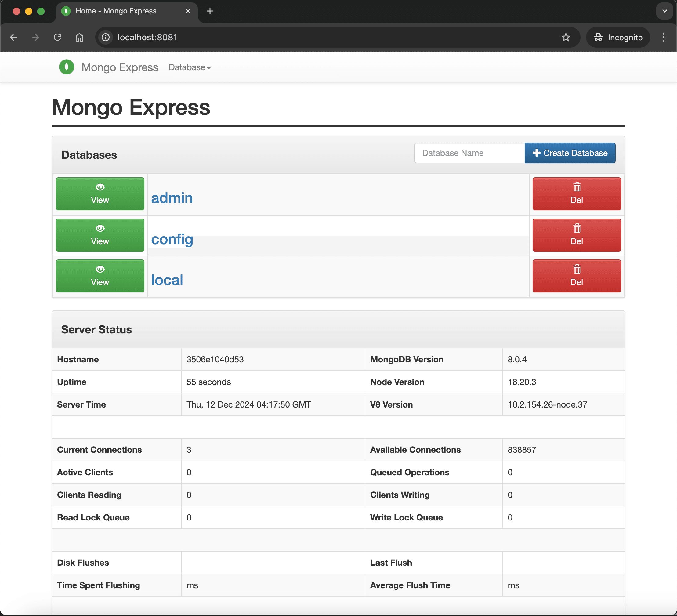Viewport: 677px width, 616px height.
Task: View the config database
Action: (x=100, y=235)
